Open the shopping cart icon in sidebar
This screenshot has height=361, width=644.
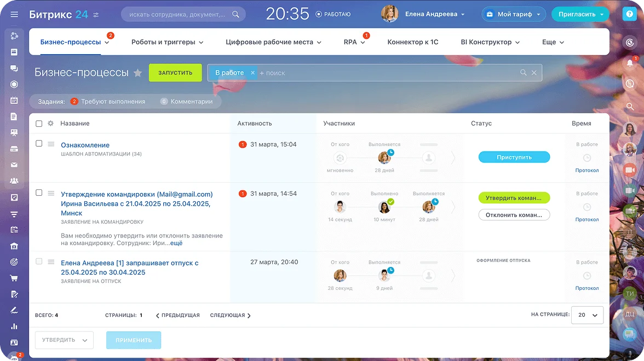pos(14,278)
